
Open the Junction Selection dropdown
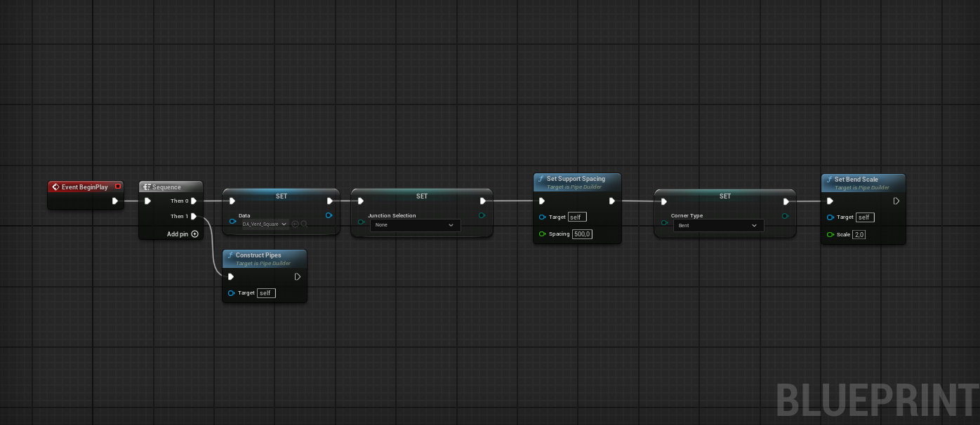tap(416, 225)
